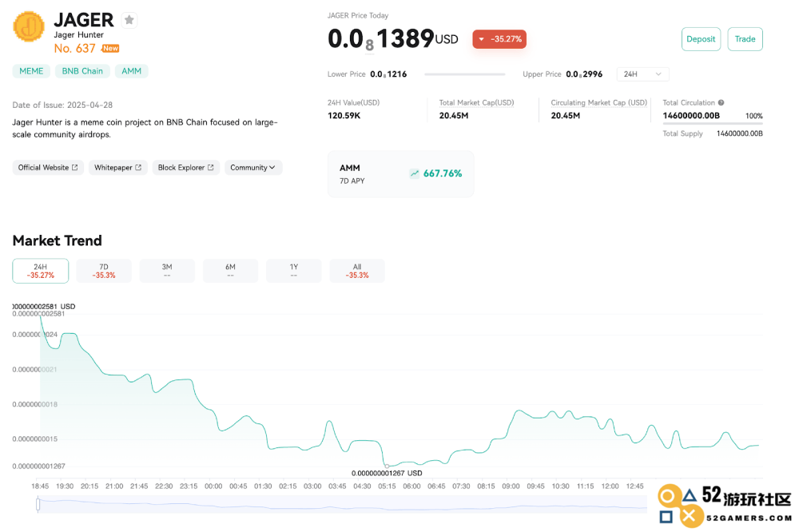Click the 'JAGER Price Today' label

click(x=358, y=16)
